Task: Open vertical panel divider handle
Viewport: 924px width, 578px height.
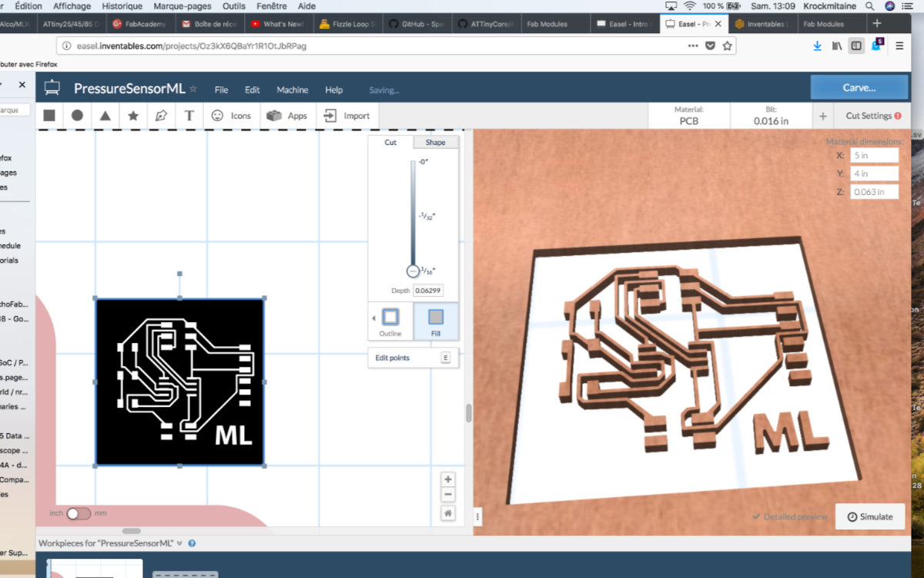Action: 478,517
